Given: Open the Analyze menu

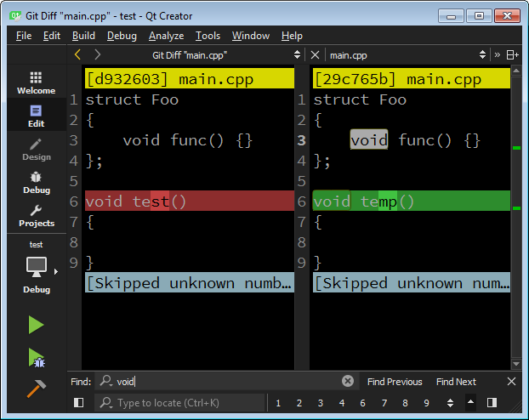Looking at the screenshot, I should click(x=167, y=36).
